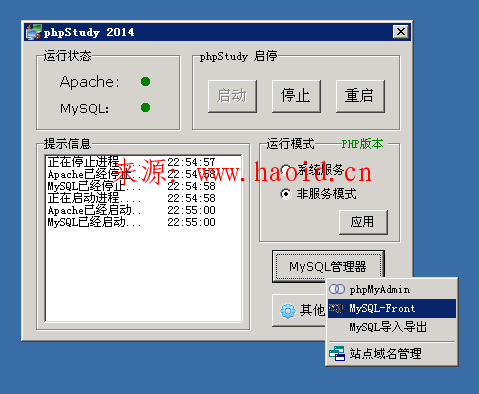Click the 应用 button
Screen dimensions: 479x394
pyautogui.click(x=363, y=222)
